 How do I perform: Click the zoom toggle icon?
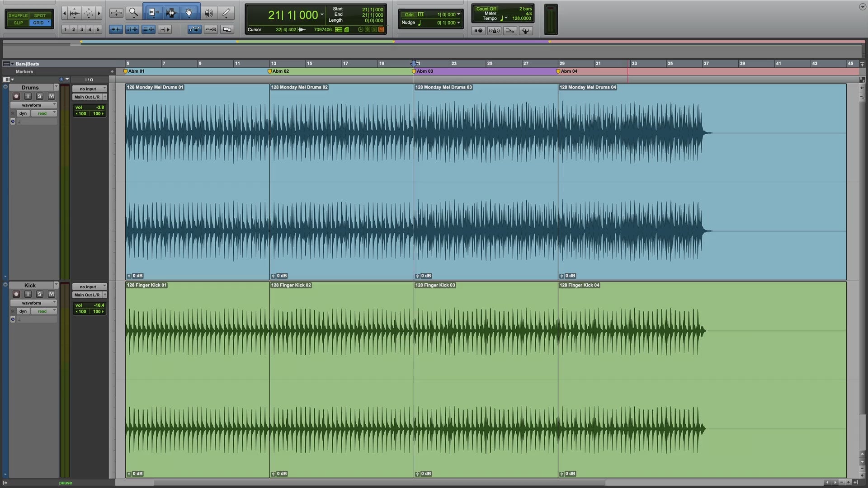coord(116,13)
